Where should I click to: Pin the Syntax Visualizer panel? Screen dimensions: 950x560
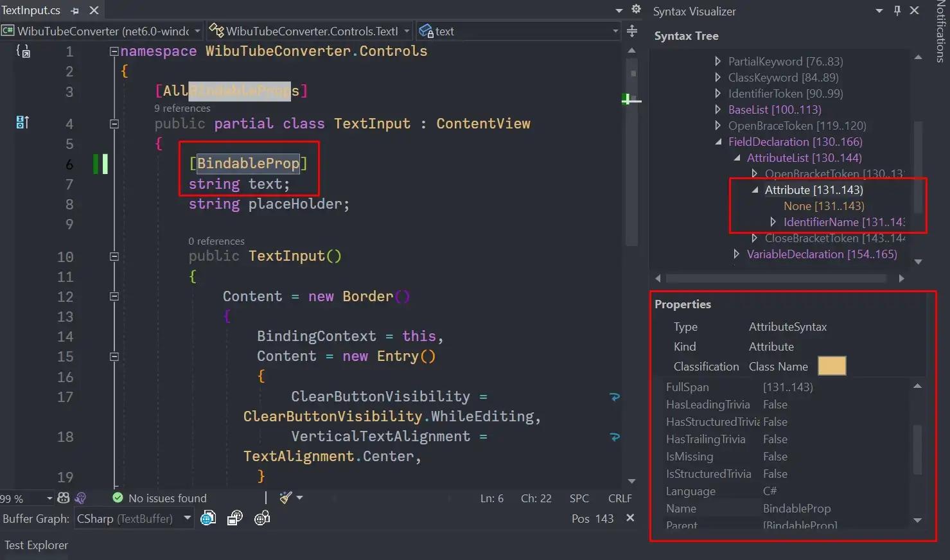coord(897,11)
